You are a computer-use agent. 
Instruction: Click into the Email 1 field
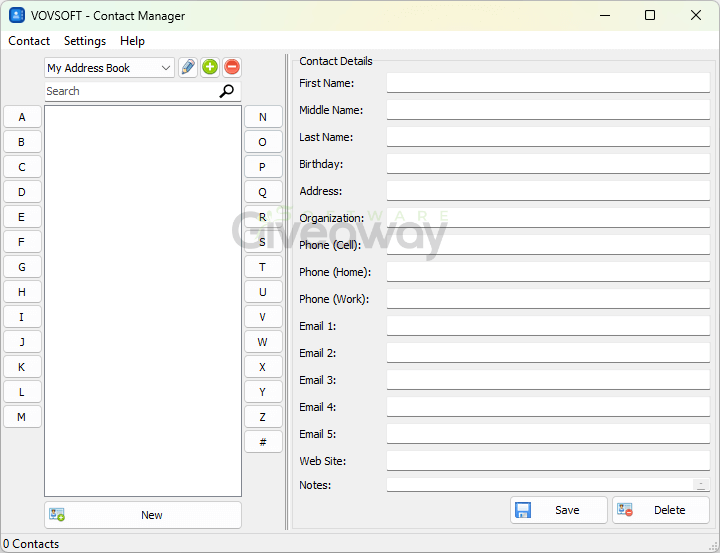tap(548, 326)
